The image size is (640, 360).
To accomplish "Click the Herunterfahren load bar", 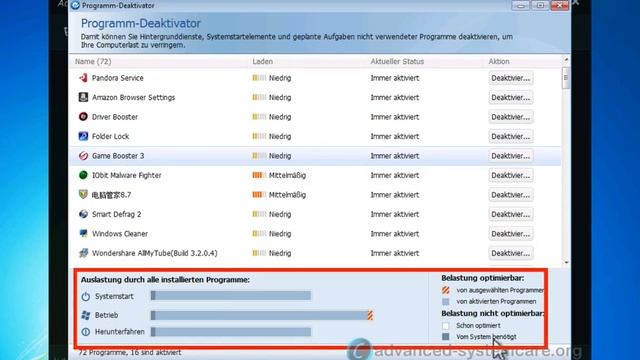I will [x=231, y=332].
